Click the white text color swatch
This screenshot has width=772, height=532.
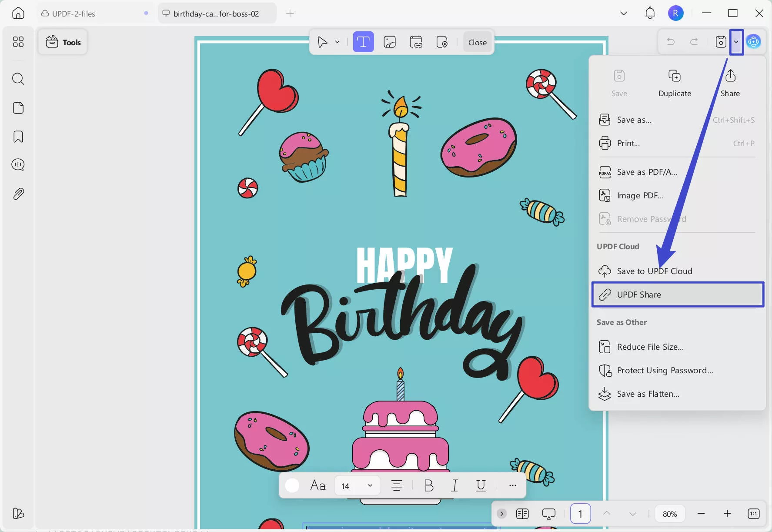292,485
